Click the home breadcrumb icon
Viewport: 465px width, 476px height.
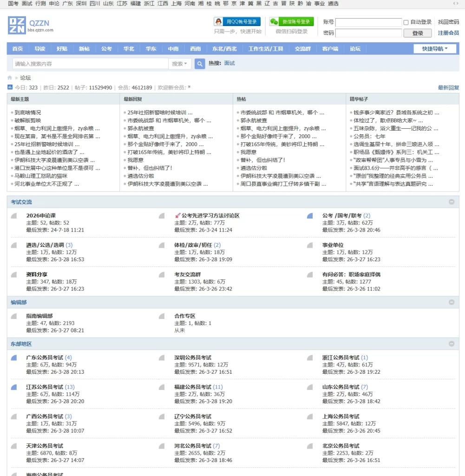click(x=9, y=78)
